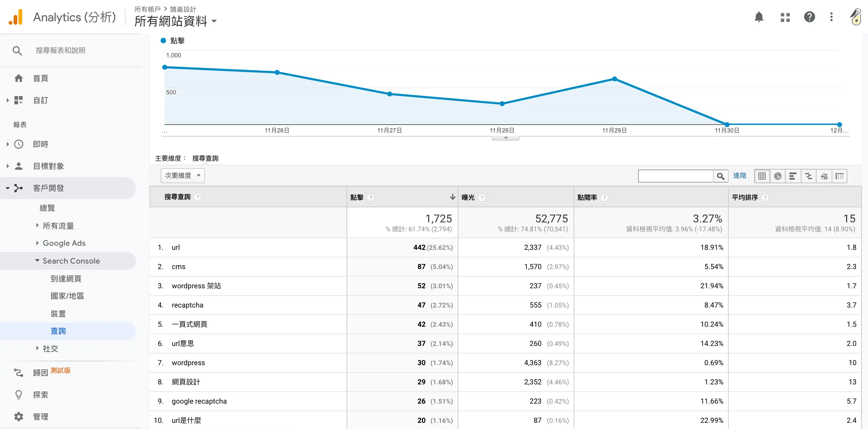Open the Google apps grid
Viewport: 868px width, 429px height.
pyautogui.click(x=785, y=17)
